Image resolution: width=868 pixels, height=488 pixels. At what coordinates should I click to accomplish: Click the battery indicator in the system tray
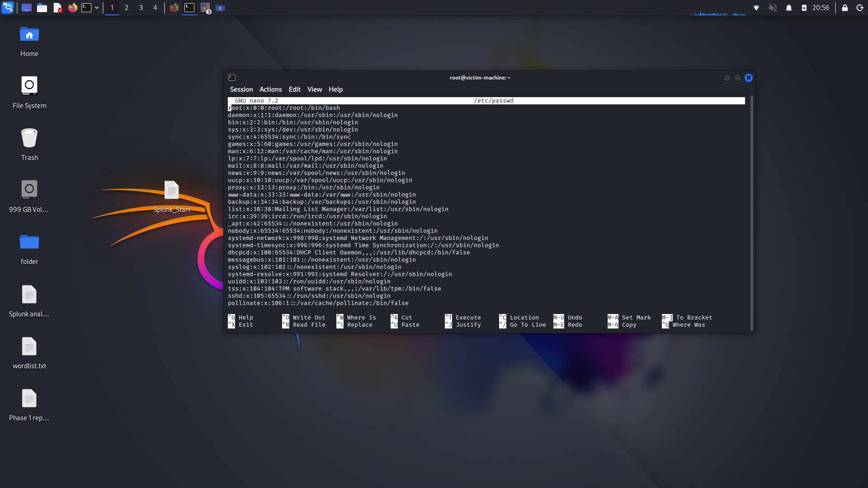805,8
